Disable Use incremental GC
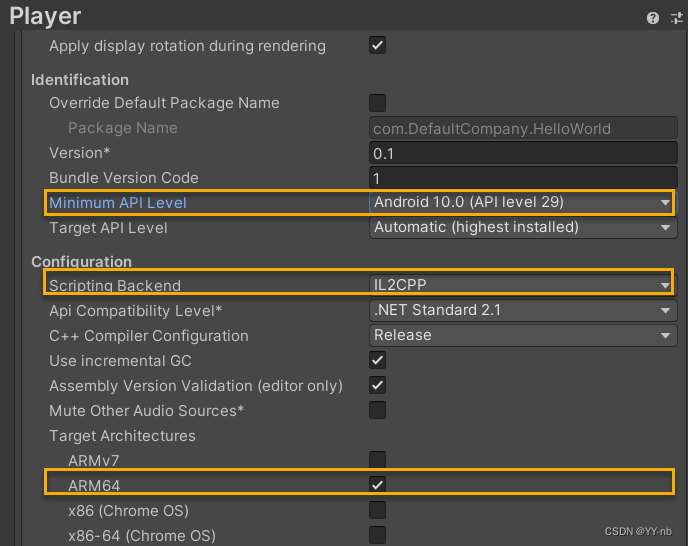The height and width of the screenshot is (546, 688). coord(378,360)
